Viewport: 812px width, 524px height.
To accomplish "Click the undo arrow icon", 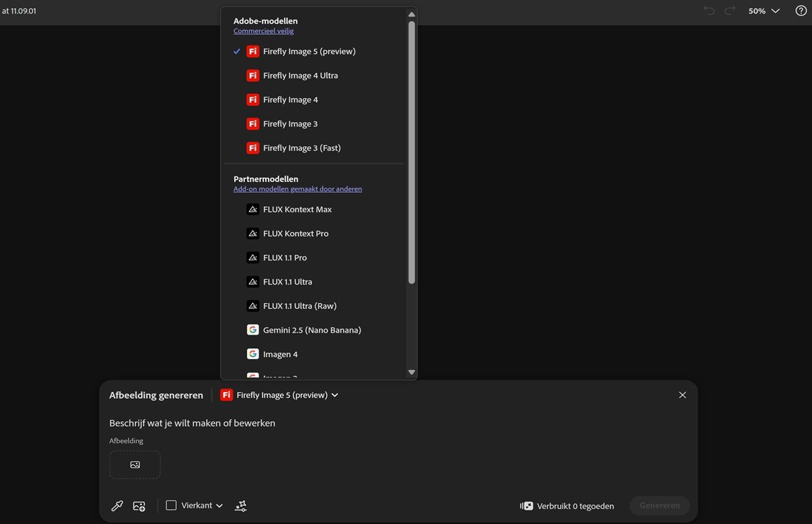I will pyautogui.click(x=709, y=11).
